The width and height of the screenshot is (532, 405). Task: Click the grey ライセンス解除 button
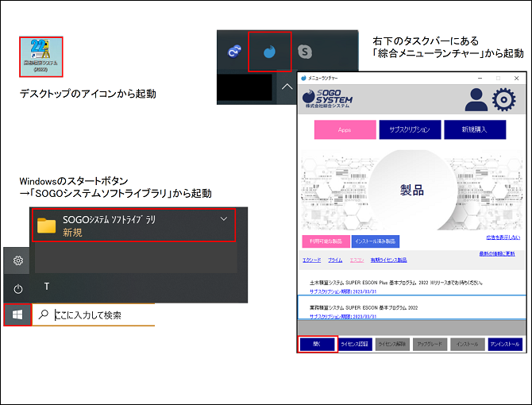(392, 345)
